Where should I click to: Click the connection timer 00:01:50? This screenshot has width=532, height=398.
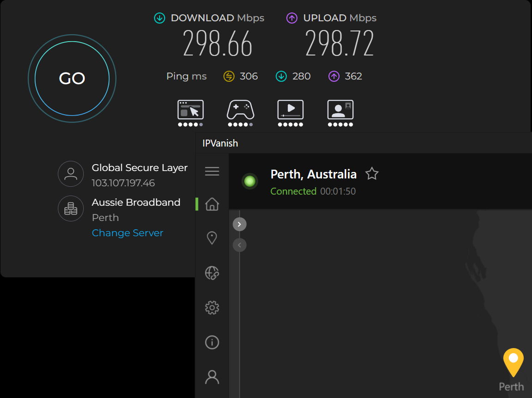pos(338,191)
